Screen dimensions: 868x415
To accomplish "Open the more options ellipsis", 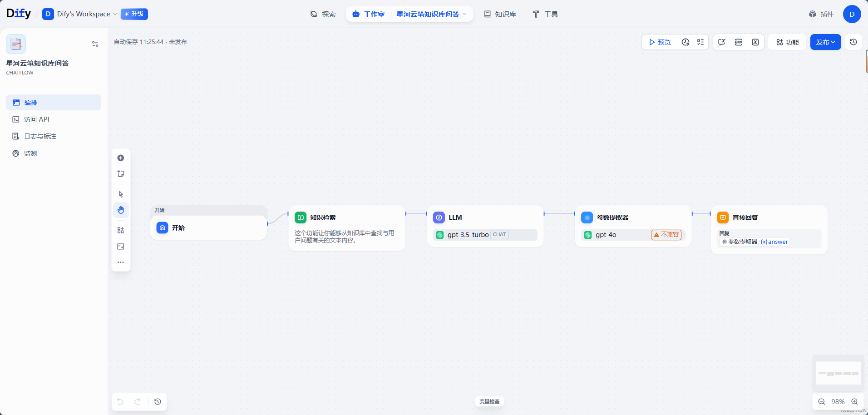I will tap(121, 262).
